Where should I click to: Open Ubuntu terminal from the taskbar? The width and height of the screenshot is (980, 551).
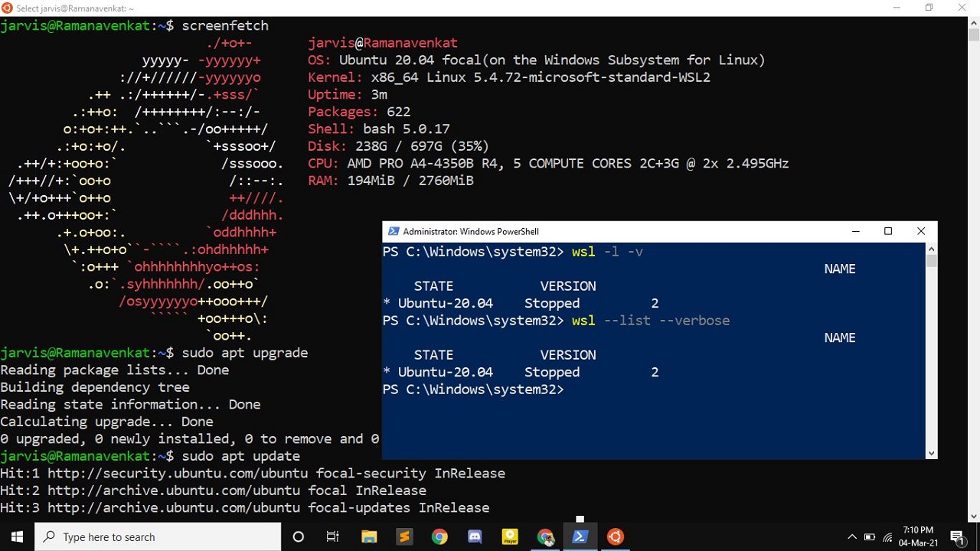[x=616, y=536]
